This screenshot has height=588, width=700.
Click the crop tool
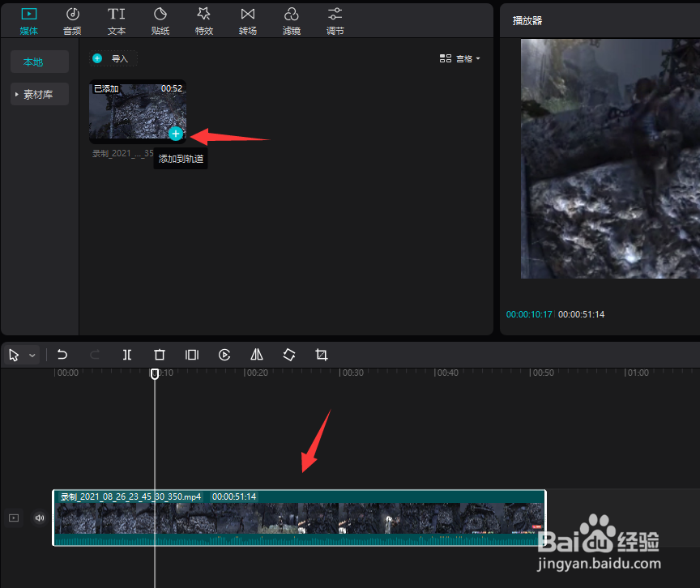click(322, 355)
